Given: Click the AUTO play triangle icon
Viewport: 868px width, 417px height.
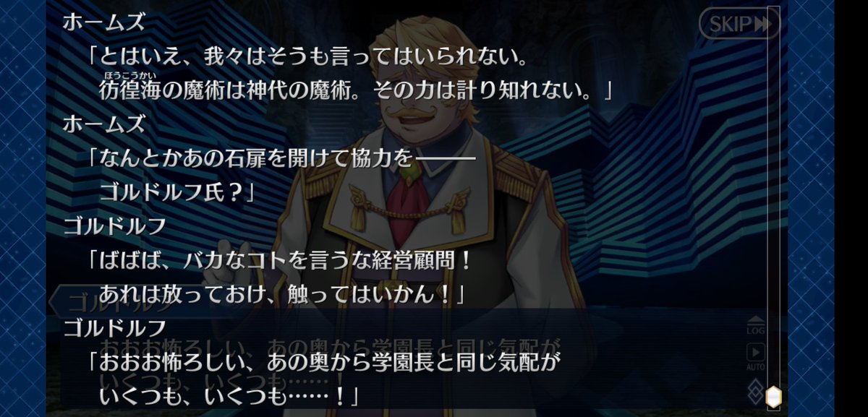Looking at the screenshot, I should [755, 352].
